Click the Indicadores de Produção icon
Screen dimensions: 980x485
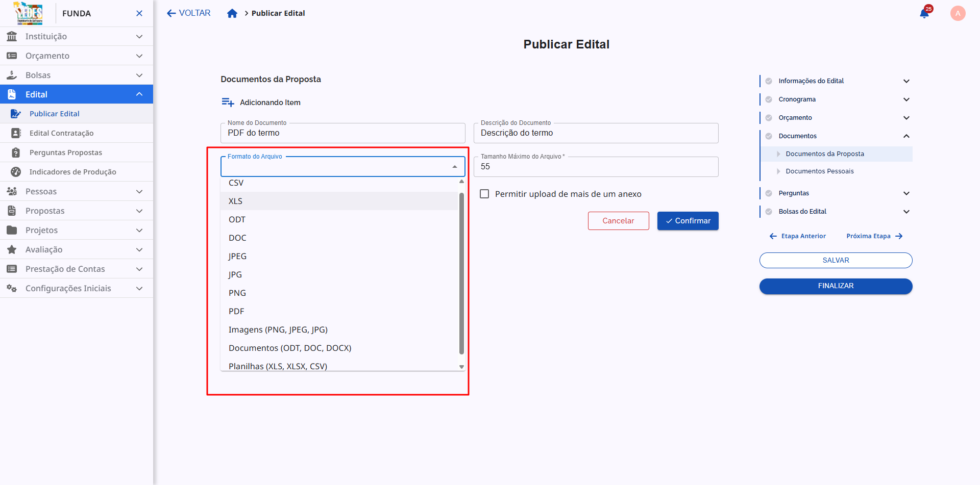(16, 172)
